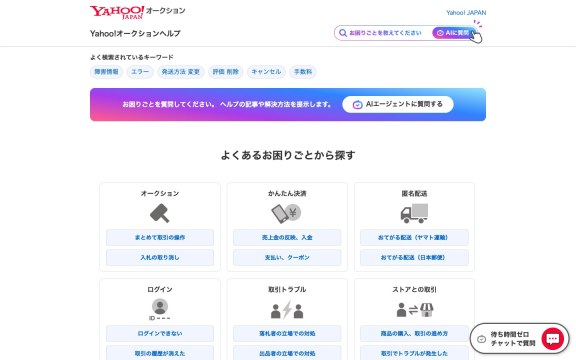Open 取引の履歴が消えた help link
This screenshot has width=576, height=360.
coord(160,353)
